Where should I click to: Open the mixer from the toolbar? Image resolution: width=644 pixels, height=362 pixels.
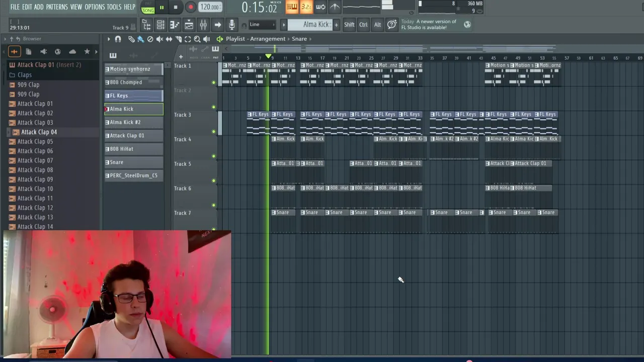coord(203,25)
